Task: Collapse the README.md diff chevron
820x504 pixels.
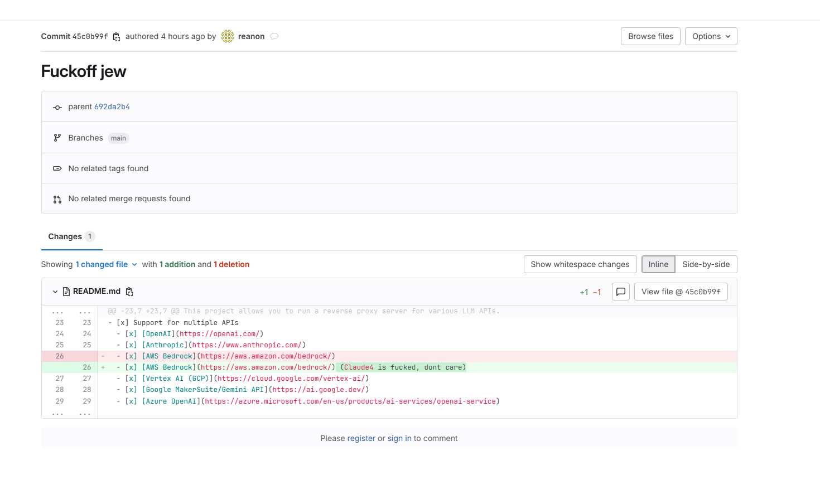Action: [x=55, y=292]
